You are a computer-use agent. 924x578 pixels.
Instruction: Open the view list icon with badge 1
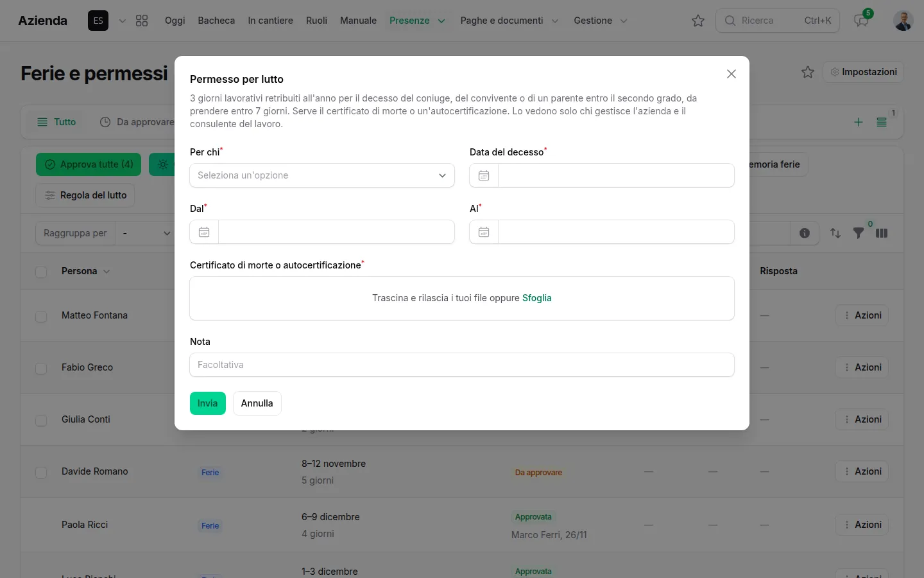tap(882, 122)
